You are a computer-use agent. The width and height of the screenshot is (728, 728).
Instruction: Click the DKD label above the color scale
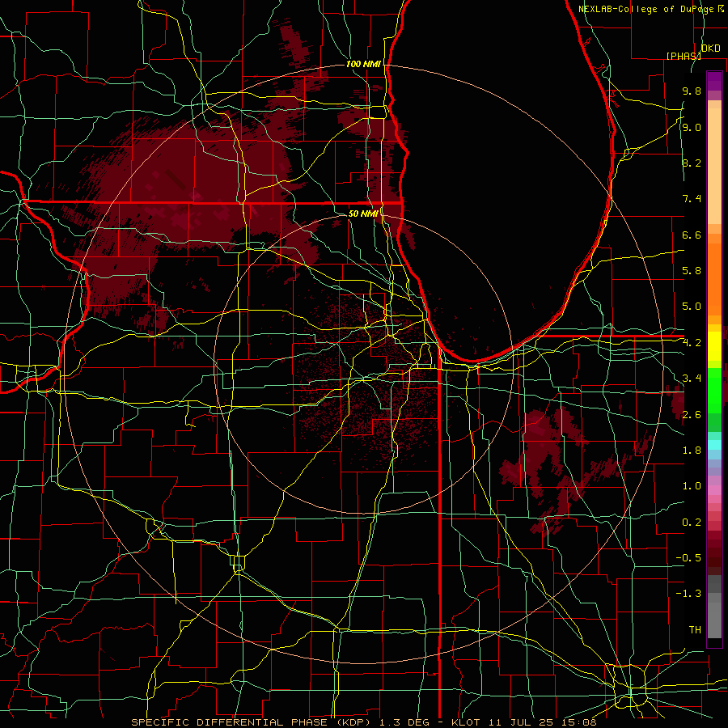click(x=710, y=48)
